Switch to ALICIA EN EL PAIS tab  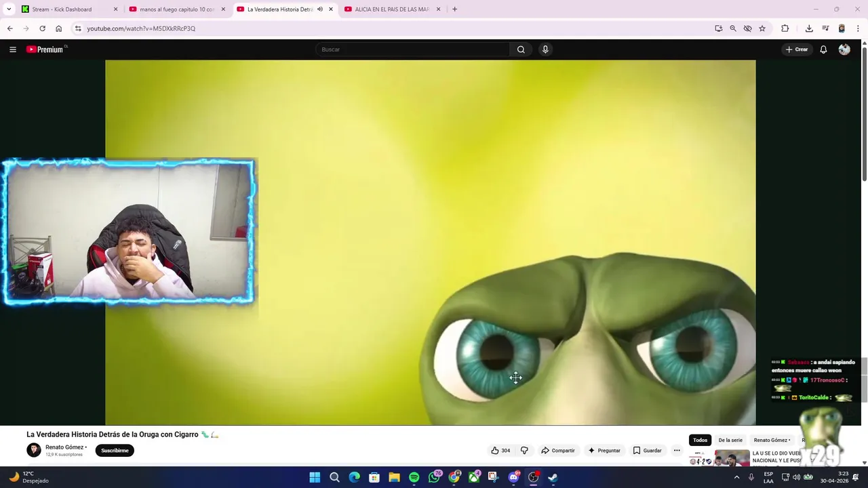tap(392, 9)
